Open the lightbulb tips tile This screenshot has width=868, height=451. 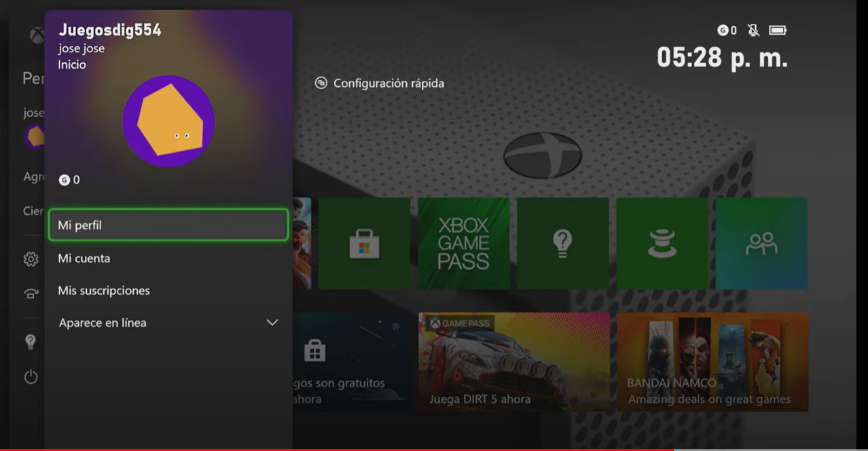click(563, 243)
